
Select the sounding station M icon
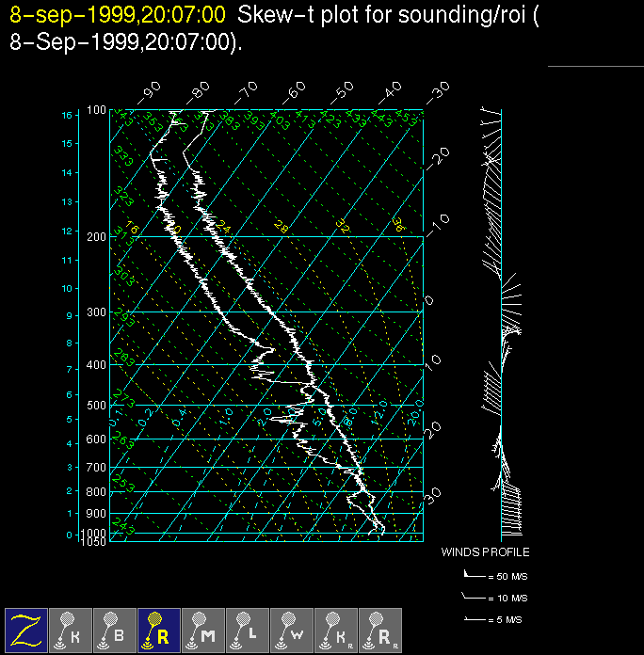click(x=202, y=630)
